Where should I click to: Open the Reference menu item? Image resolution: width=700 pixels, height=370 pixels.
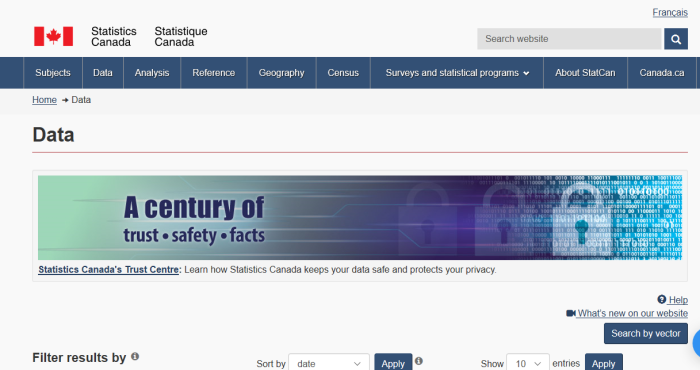(213, 73)
